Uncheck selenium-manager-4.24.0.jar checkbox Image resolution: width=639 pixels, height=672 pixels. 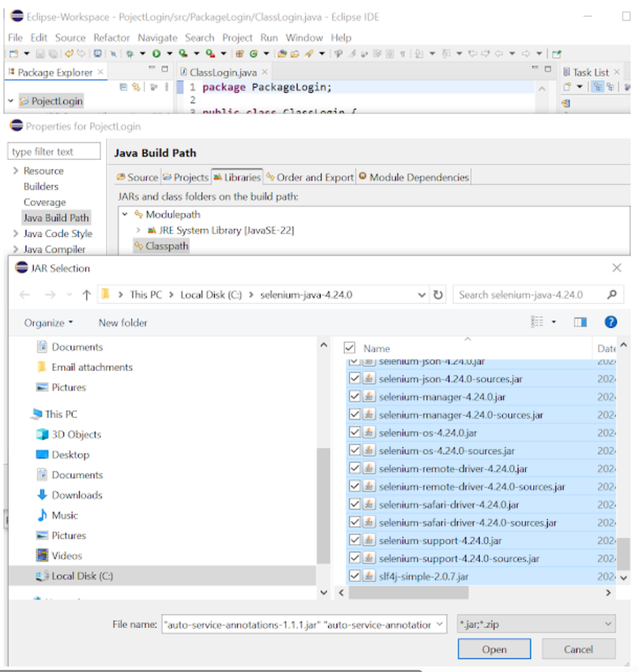(354, 396)
